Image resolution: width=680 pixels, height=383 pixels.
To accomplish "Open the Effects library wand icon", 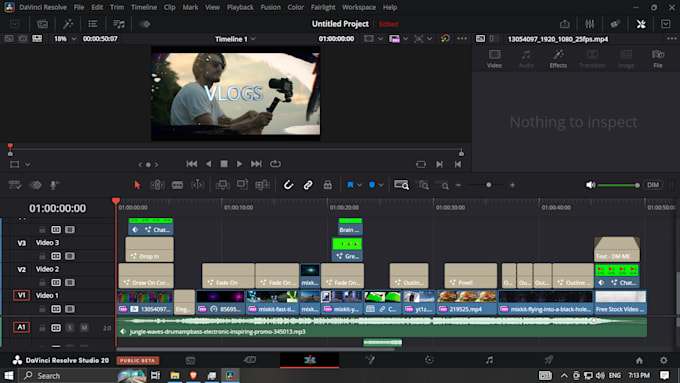I will click(x=68, y=24).
